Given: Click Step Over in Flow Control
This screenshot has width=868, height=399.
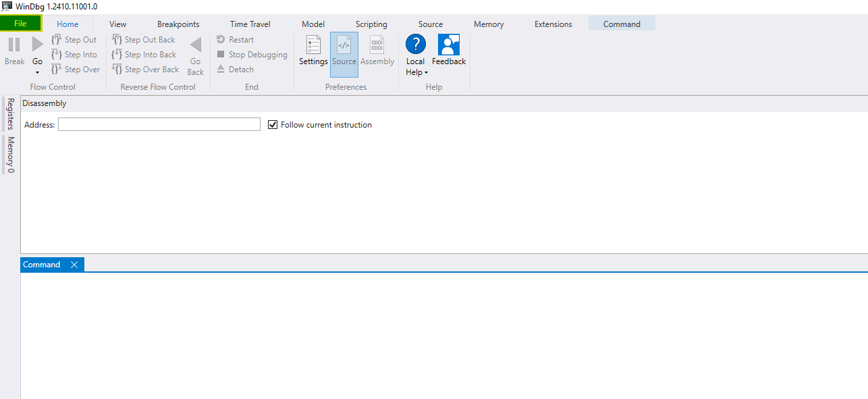Looking at the screenshot, I should (76, 70).
